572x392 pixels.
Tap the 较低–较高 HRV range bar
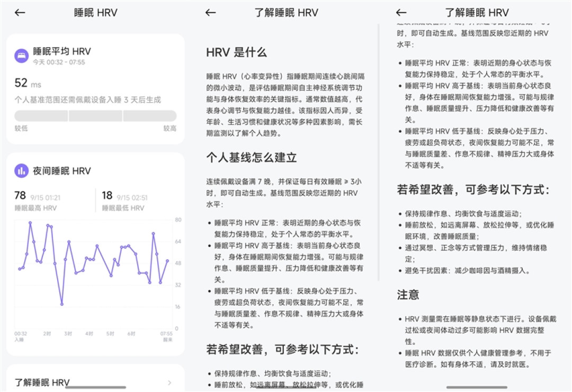click(95, 116)
